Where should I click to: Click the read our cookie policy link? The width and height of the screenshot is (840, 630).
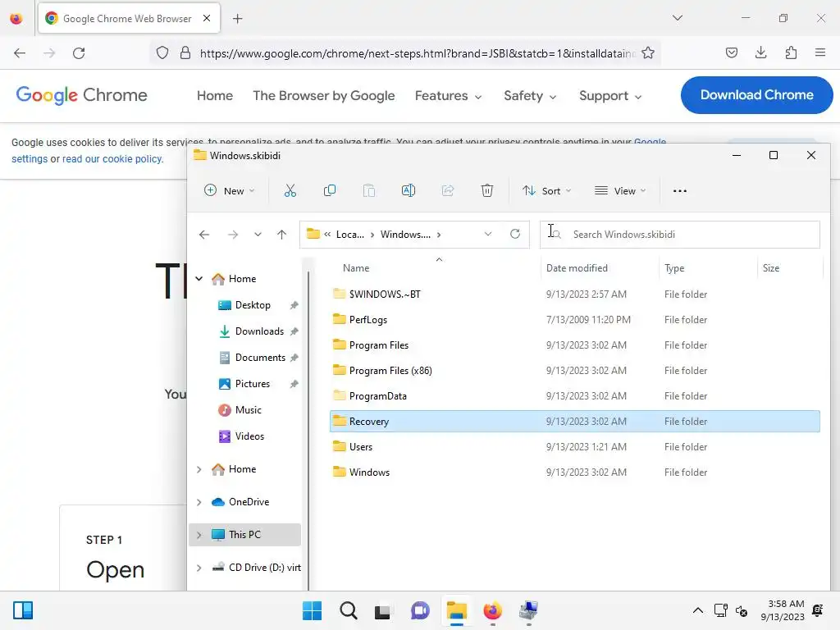[112, 159]
